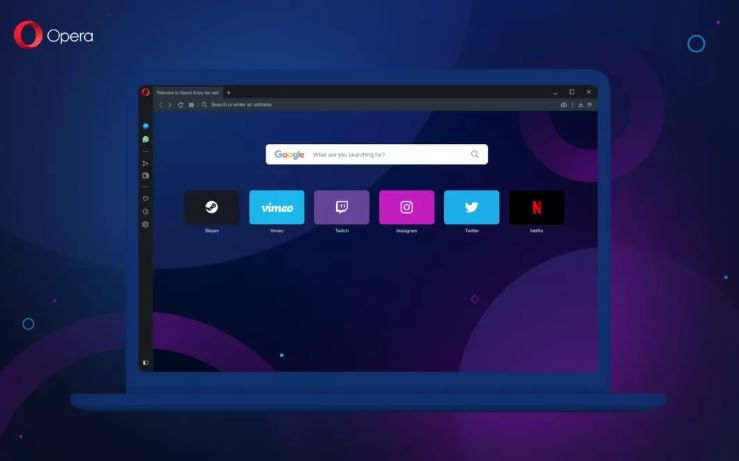Reload the page with the refresh icon

click(180, 105)
